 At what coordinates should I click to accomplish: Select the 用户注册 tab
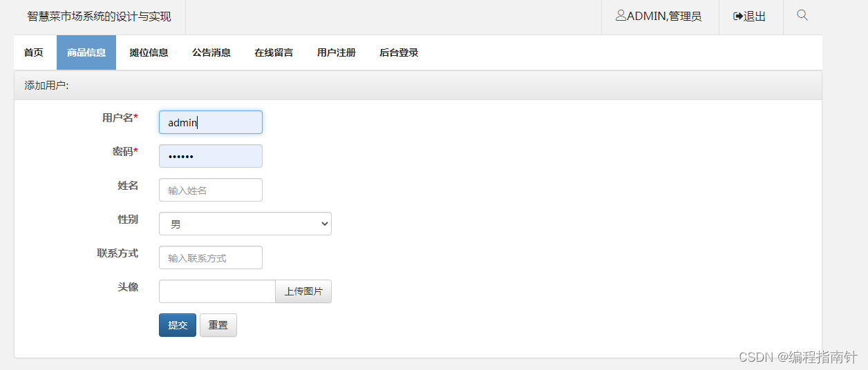(x=337, y=52)
